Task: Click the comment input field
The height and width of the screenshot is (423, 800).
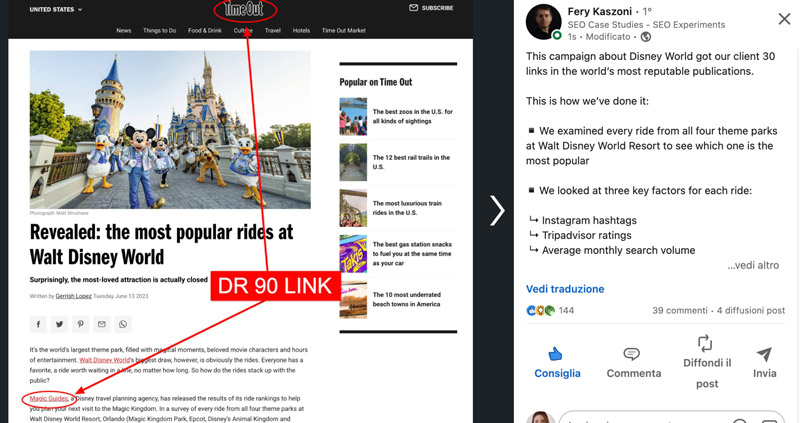Action: (672, 418)
